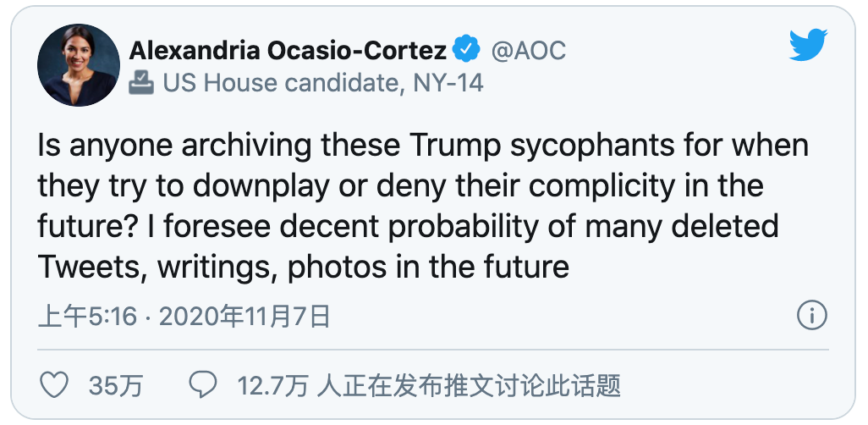This screenshot has width=868, height=425.
Task: Click the line 'they try to downplay or deny'
Action: point(401,186)
